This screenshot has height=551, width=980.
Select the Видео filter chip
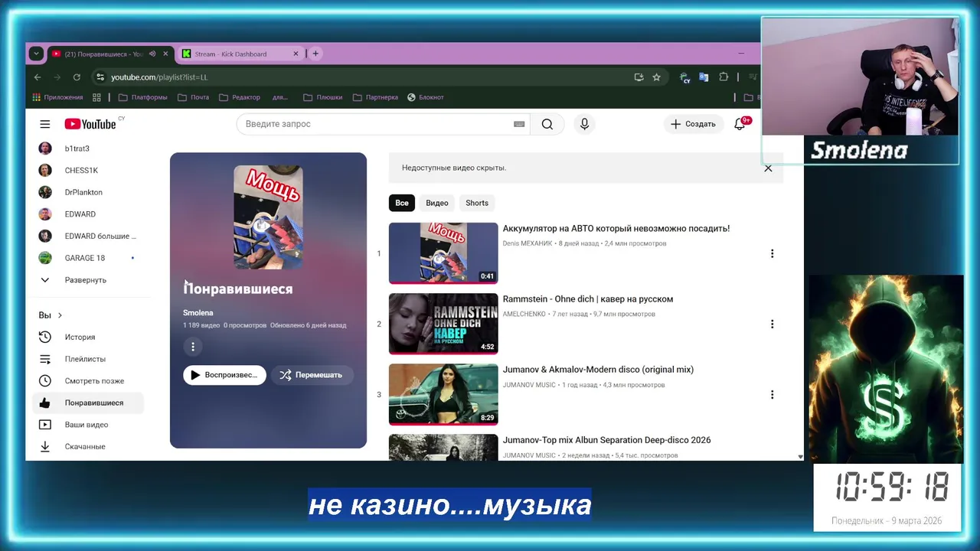pyautogui.click(x=437, y=203)
